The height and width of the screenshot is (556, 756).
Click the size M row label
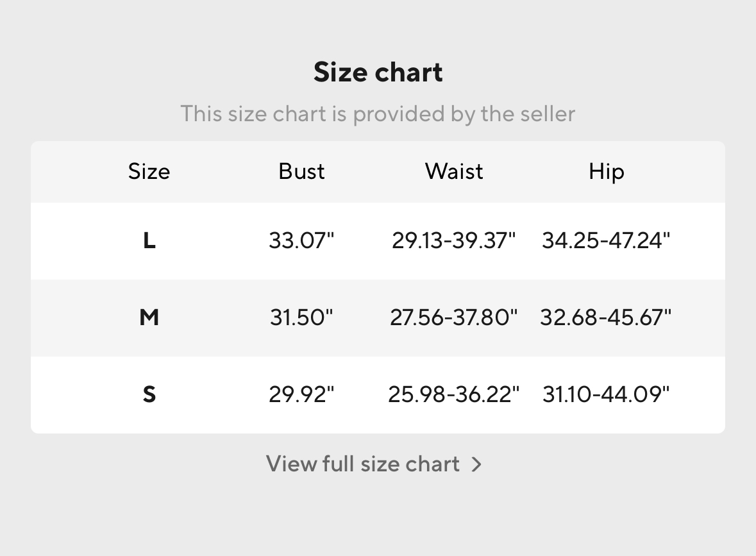149,317
